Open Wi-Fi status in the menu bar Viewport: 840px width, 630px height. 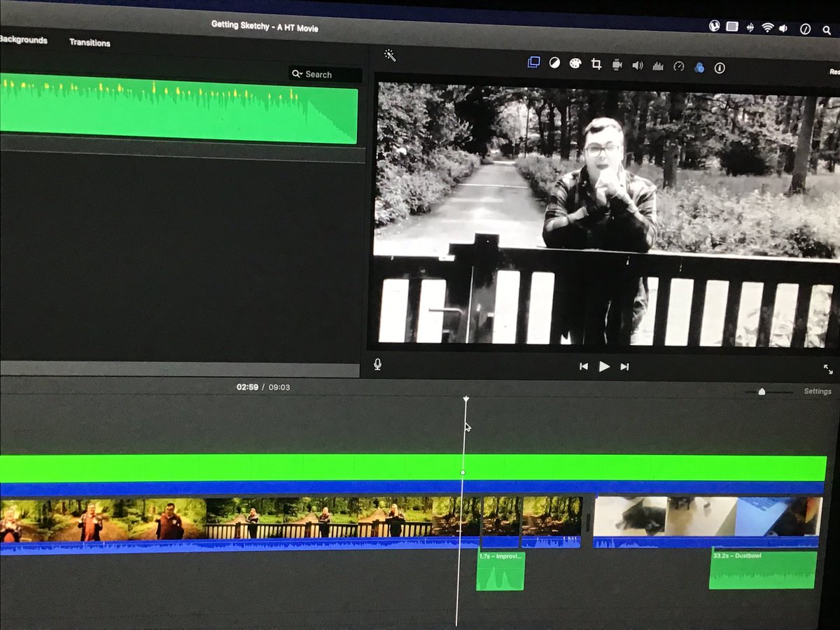coord(768,27)
